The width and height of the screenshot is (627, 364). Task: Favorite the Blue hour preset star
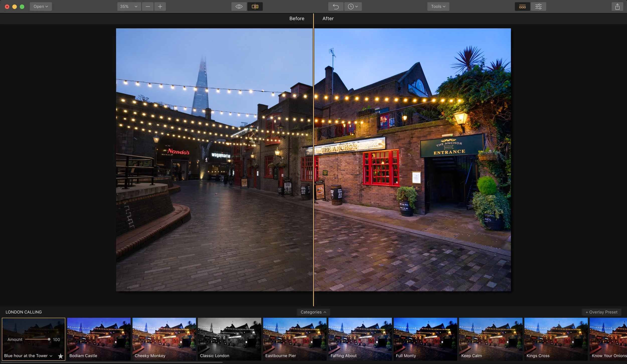(60, 356)
